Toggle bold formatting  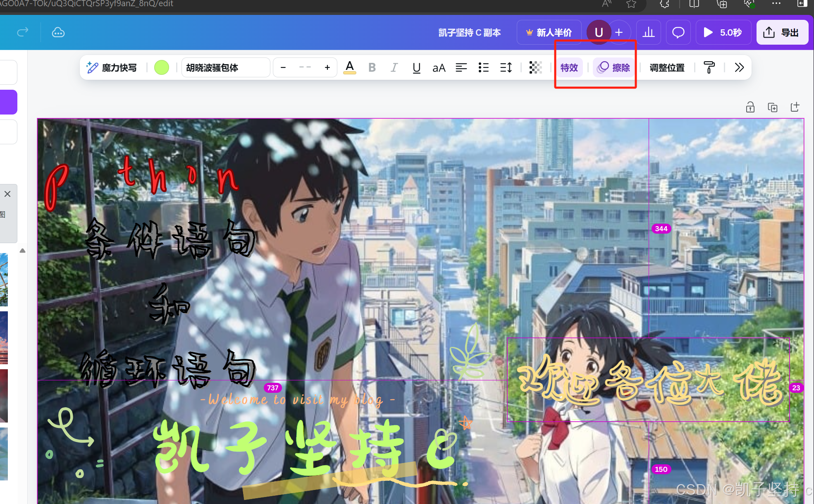click(372, 67)
